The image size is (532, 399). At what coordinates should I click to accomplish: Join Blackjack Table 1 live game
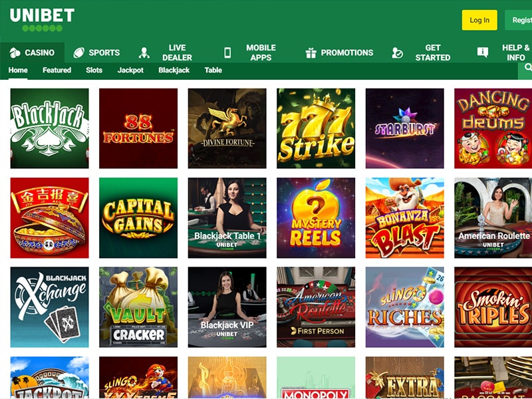[x=227, y=218]
